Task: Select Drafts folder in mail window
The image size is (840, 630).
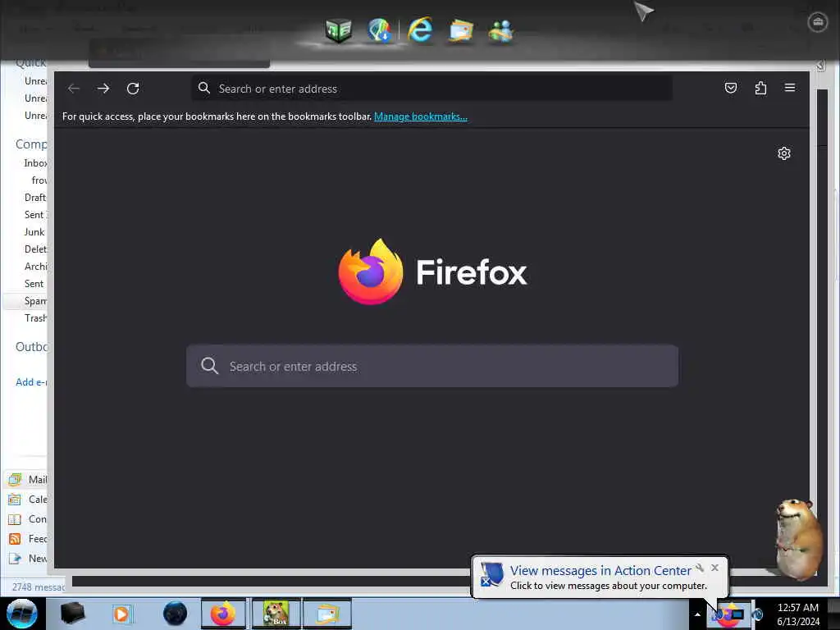Action: (x=35, y=197)
